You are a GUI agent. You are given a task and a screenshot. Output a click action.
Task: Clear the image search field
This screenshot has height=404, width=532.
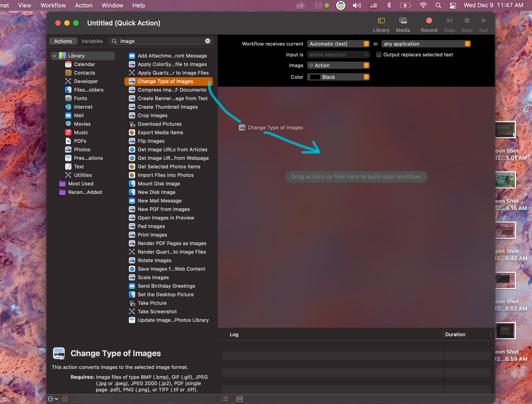(208, 41)
